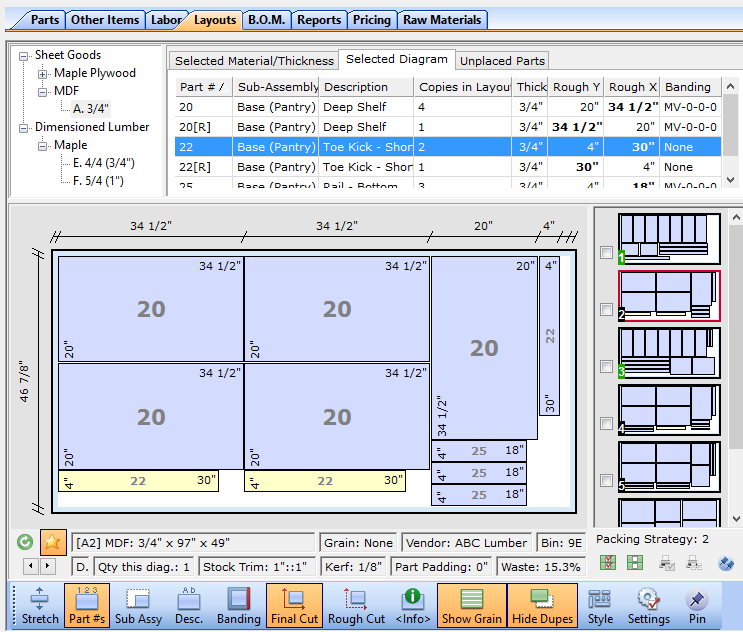Sort by the Part # column header

pos(203,87)
